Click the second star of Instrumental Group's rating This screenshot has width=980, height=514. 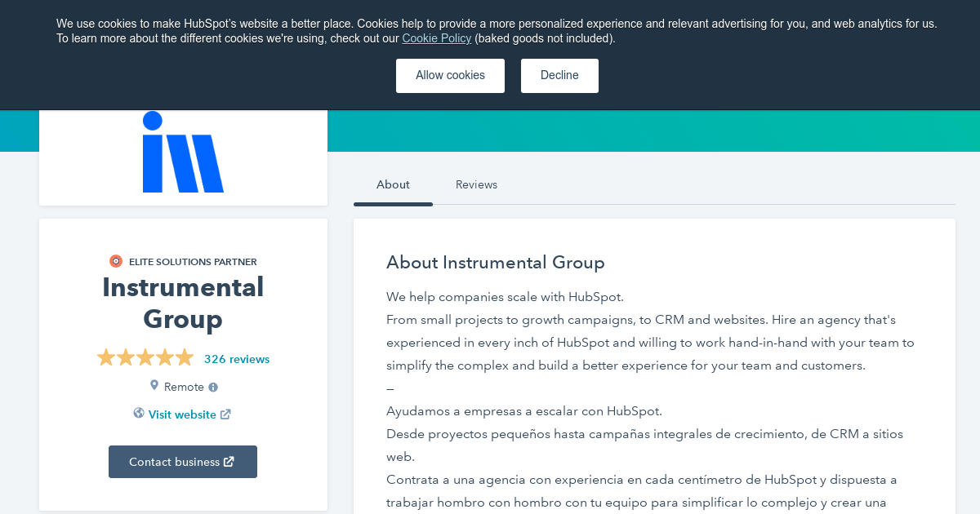pyautogui.click(x=126, y=357)
